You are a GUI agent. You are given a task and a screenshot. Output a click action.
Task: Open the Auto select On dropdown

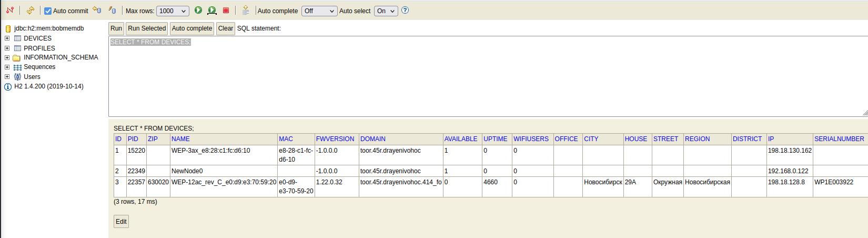click(x=386, y=11)
